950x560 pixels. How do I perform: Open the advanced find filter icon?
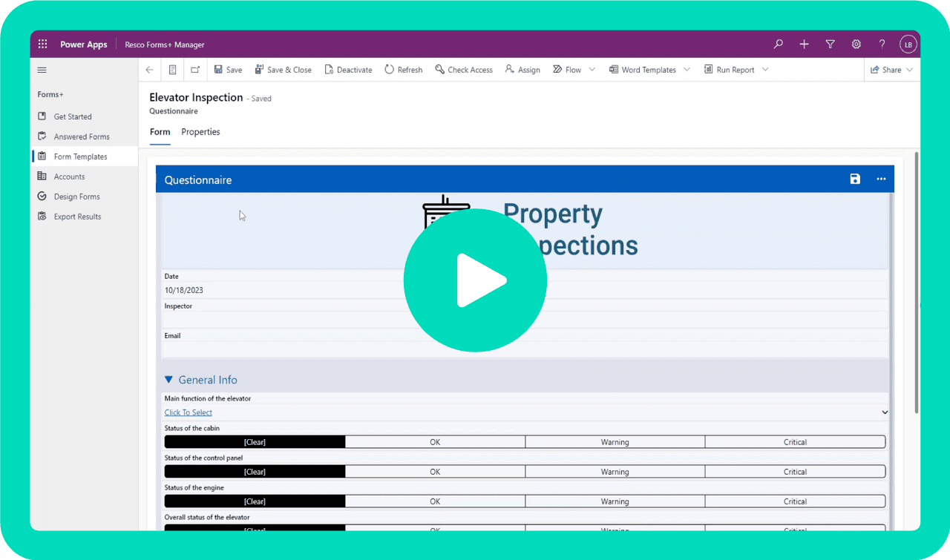pyautogui.click(x=831, y=45)
